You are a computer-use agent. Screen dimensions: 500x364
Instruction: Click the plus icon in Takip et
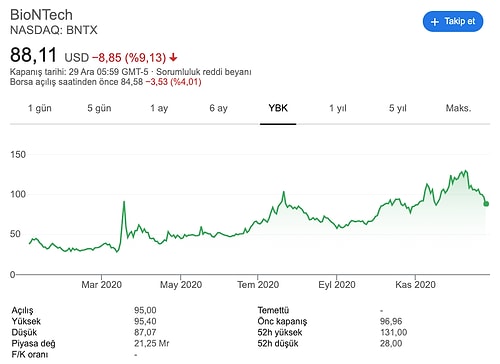(x=435, y=22)
